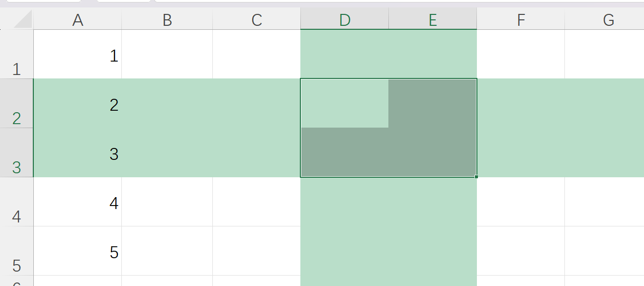Click cell A3 containing 3
Viewport: 644px width, 286px height.
pyautogui.click(x=78, y=153)
